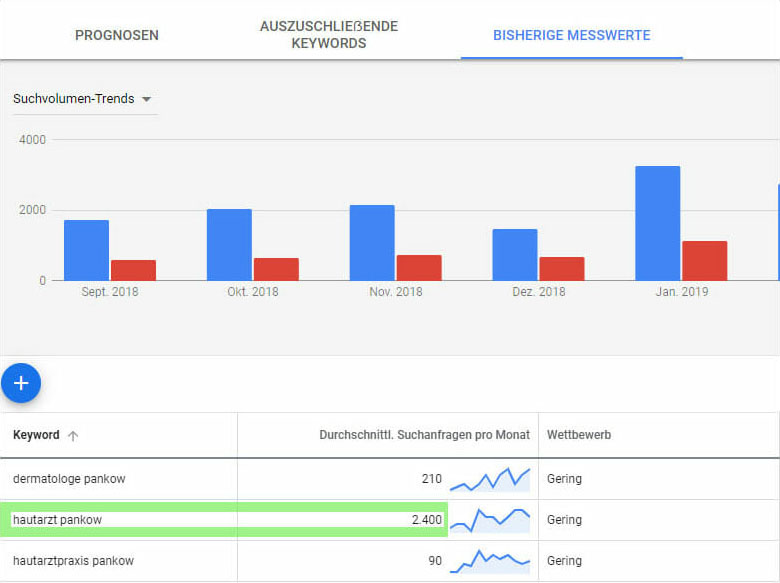Click the blue plus add button
The height and width of the screenshot is (583, 780).
pyautogui.click(x=21, y=383)
